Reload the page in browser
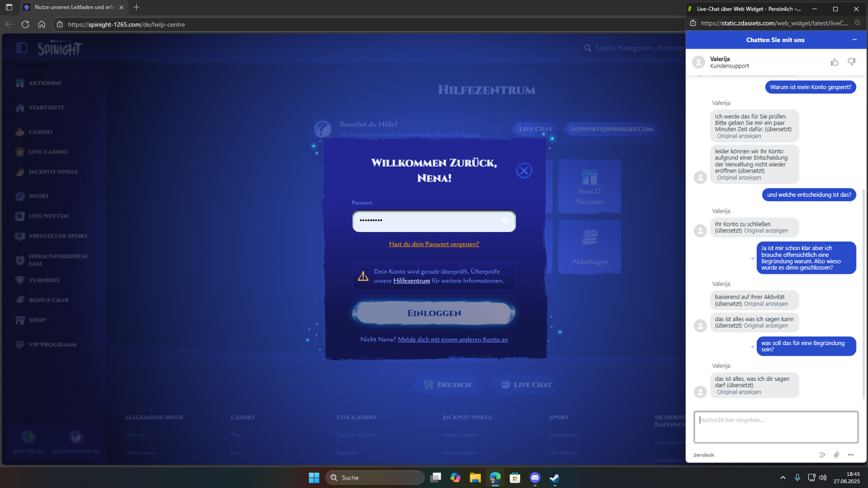868x488 pixels. [25, 24]
